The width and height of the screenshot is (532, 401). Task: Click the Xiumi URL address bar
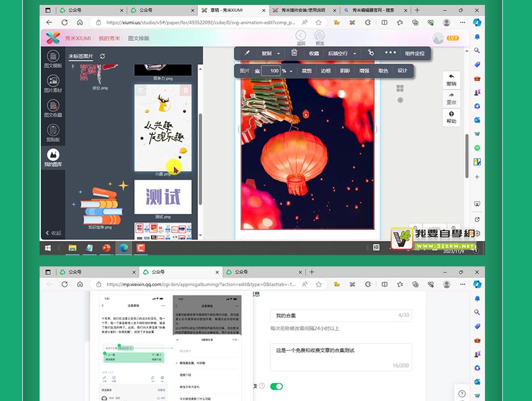pos(201,23)
